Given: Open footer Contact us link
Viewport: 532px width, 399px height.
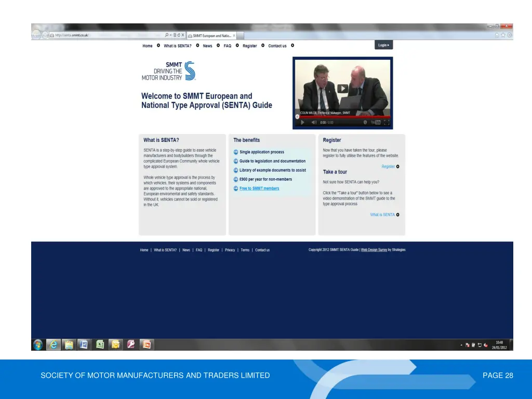Looking at the screenshot, I should [x=262, y=250].
